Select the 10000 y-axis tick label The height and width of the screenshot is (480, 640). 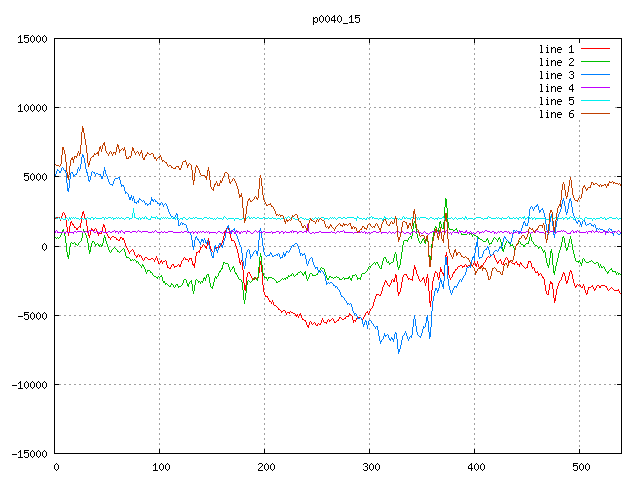(32, 108)
